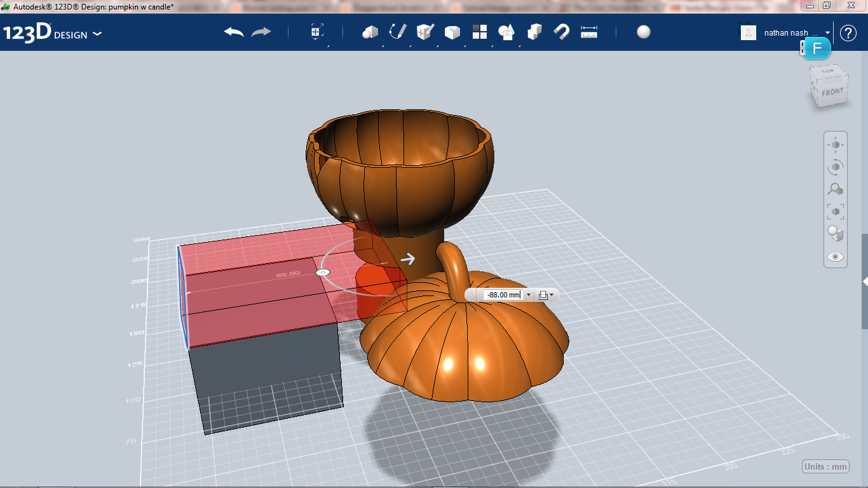Screen dimensions: 868x488
Task: Open the Material sphere tool
Action: [644, 32]
